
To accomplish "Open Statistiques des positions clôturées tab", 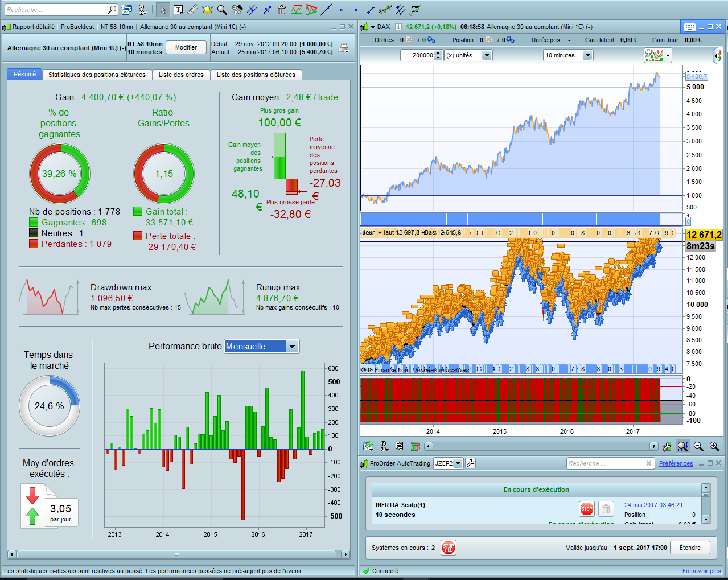I will 97,75.
